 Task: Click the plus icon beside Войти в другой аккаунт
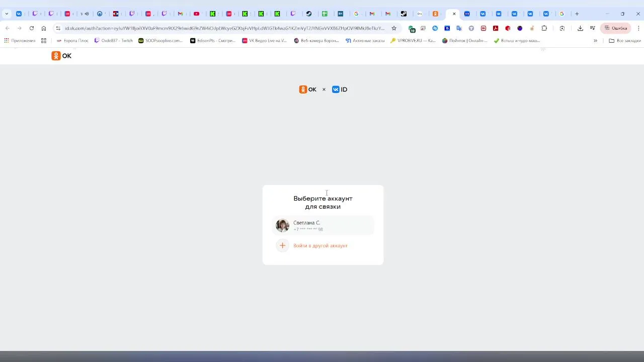[x=282, y=246]
